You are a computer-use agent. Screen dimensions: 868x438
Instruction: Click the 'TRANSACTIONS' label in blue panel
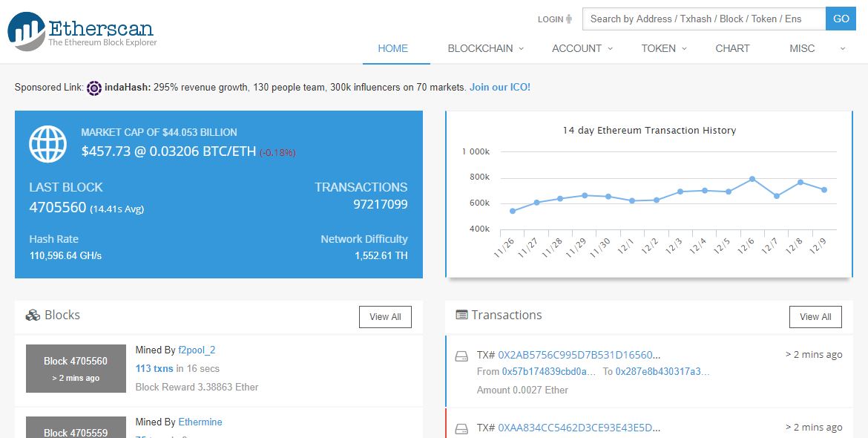pos(361,187)
